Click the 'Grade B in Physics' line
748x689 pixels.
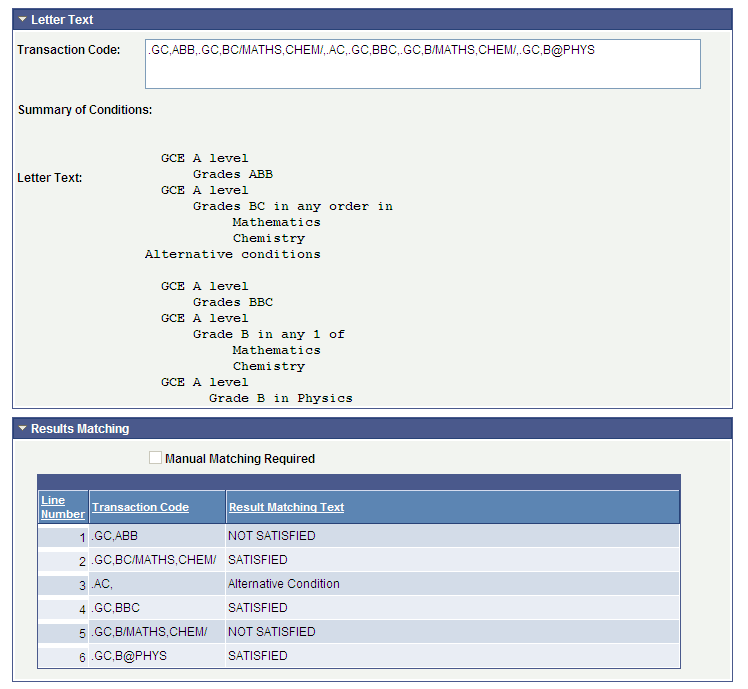click(280, 398)
